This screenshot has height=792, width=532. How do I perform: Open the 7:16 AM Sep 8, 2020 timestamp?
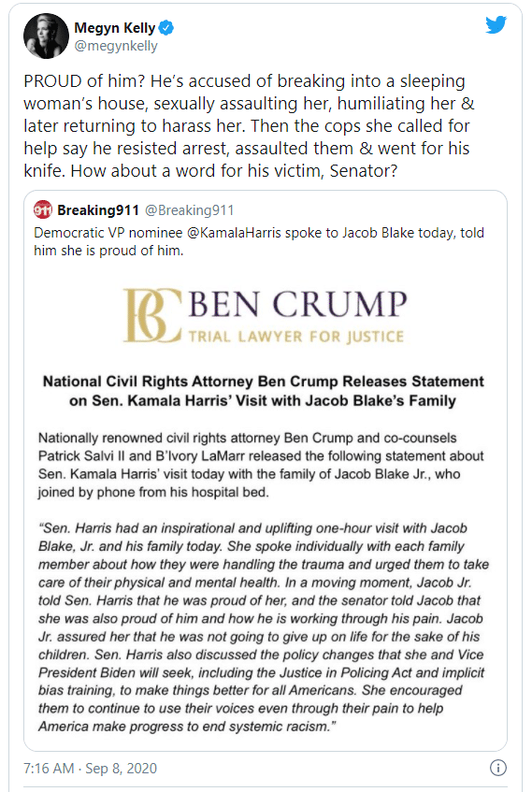point(91,769)
